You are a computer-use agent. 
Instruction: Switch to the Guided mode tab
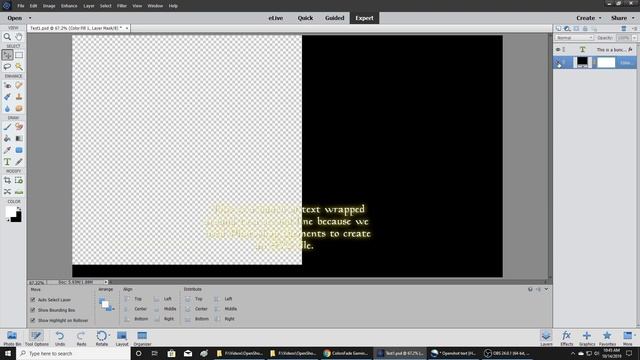(x=335, y=18)
